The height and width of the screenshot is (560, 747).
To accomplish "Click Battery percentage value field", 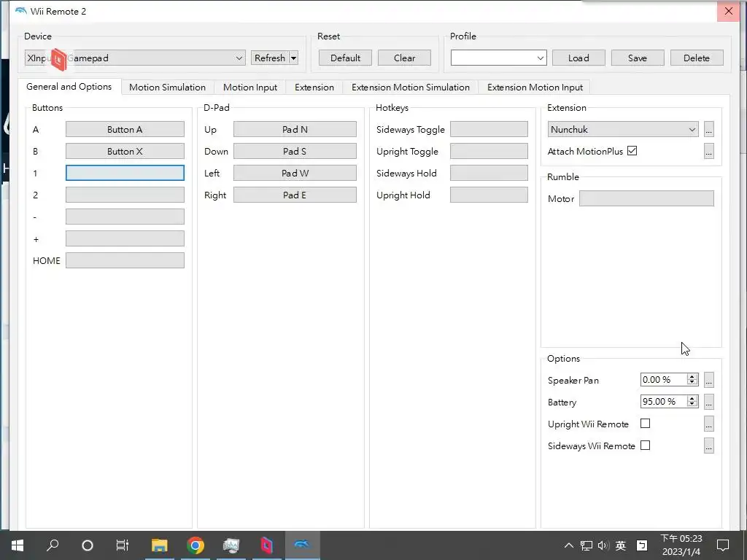I will coord(664,402).
